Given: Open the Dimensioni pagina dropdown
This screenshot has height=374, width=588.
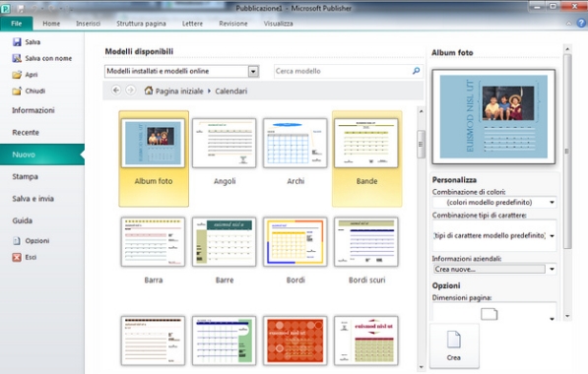Looking at the screenshot, I should tap(552, 319).
